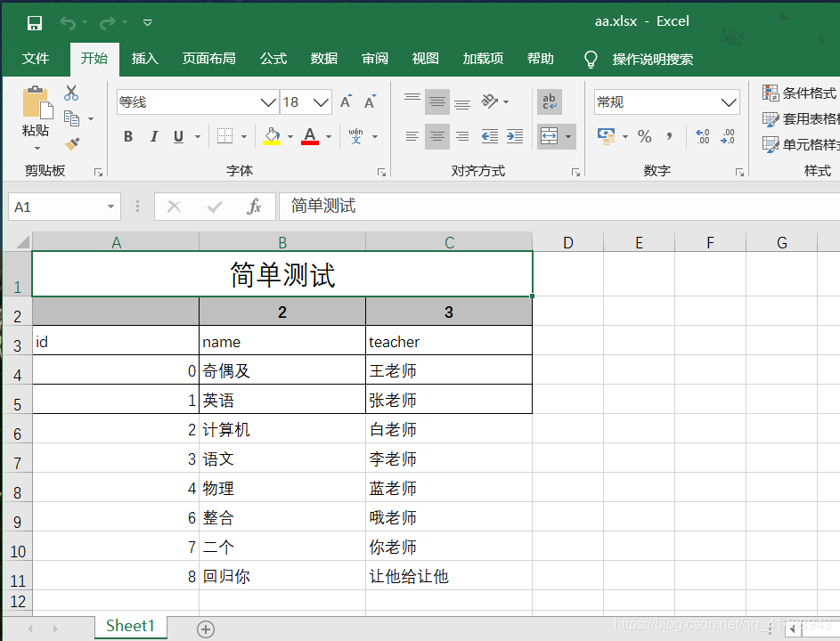The height and width of the screenshot is (641, 840).
Task: Toggle Bold formatting
Action: point(128,136)
